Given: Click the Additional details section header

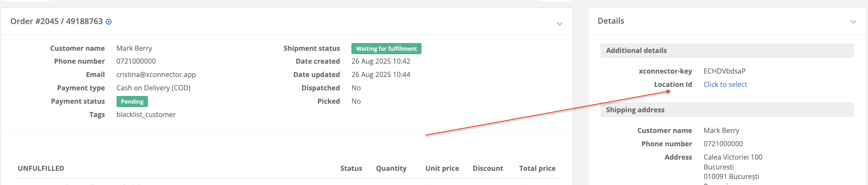Looking at the screenshot, I should 727,50.
